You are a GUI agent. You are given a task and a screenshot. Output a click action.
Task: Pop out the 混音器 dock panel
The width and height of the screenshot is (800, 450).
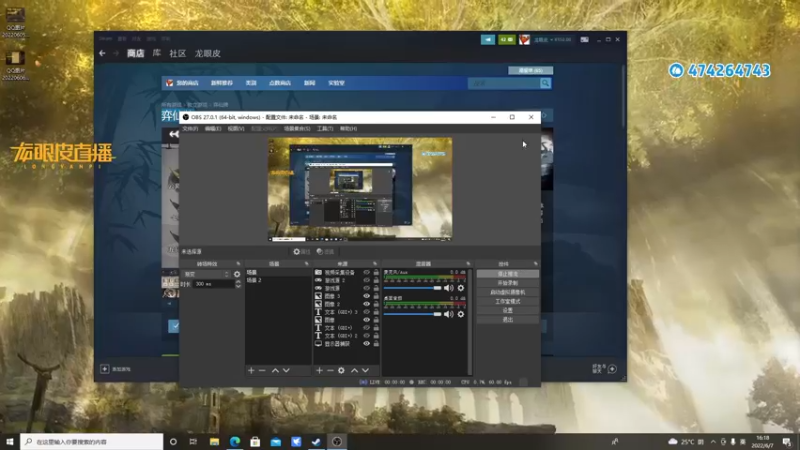pos(468,264)
